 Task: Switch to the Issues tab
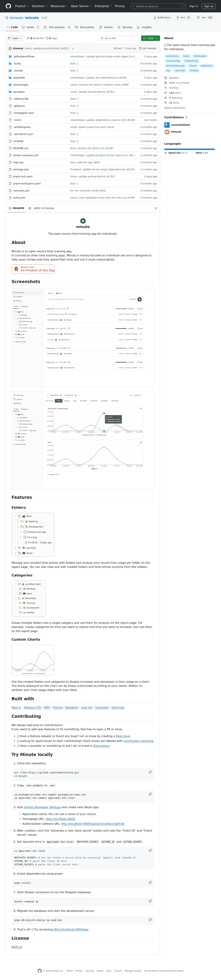pos(31,27)
